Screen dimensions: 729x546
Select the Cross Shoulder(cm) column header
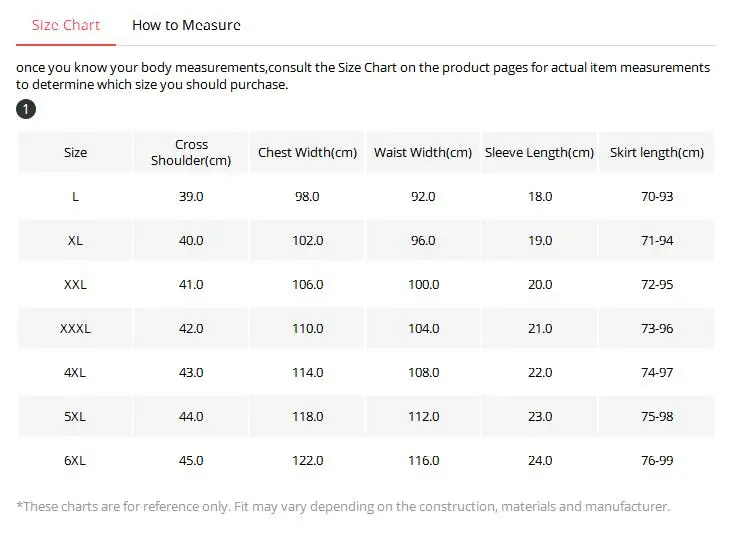pos(191,152)
